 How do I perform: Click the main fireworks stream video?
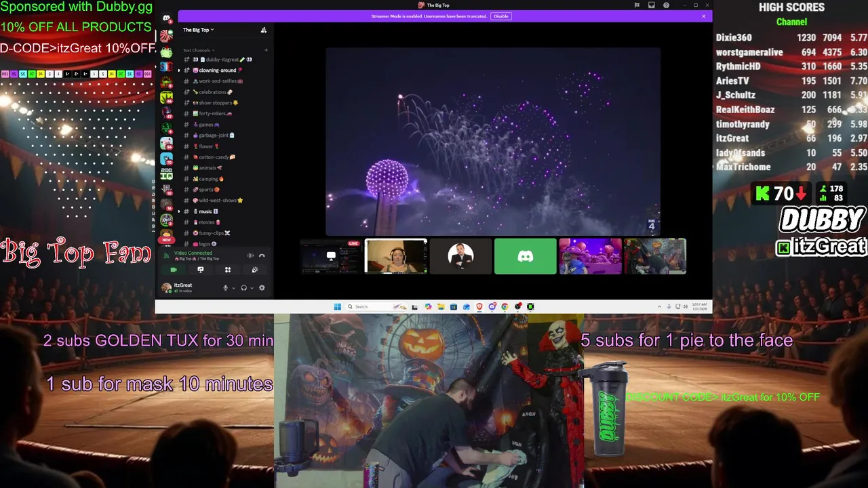[x=493, y=142]
